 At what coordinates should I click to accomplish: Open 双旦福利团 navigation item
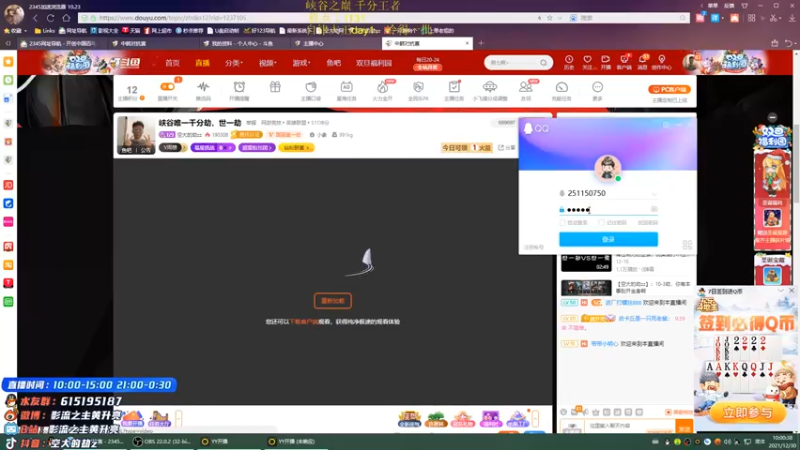point(374,63)
